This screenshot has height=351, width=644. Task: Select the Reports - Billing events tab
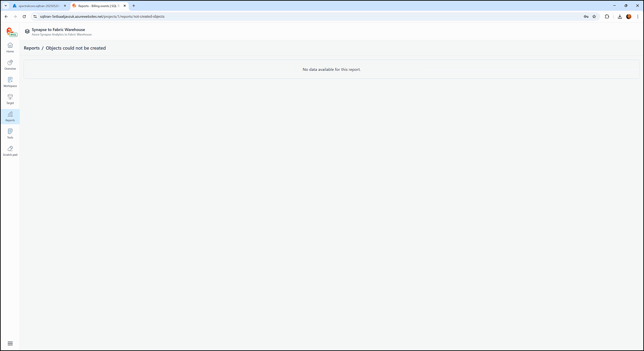98,6
